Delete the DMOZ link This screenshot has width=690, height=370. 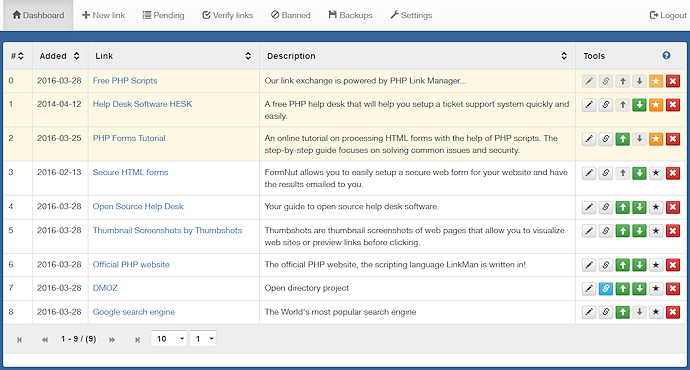click(x=672, y=289)
